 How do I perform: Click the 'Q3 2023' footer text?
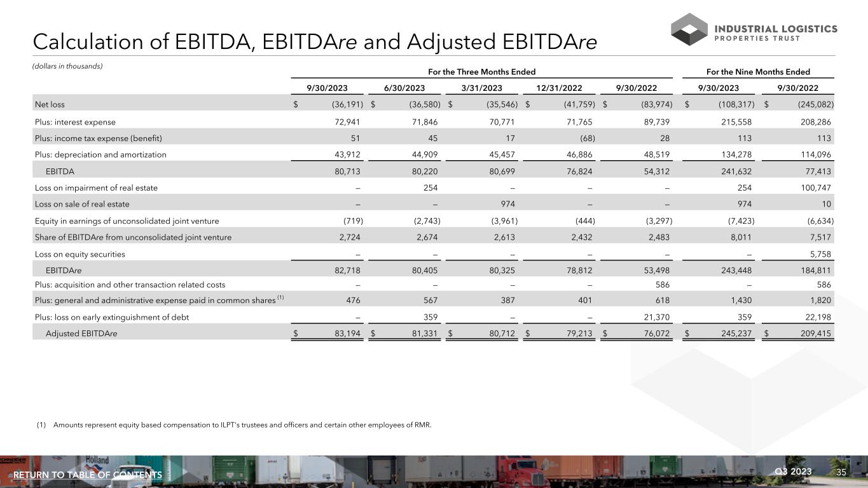(x=794, y=471)
